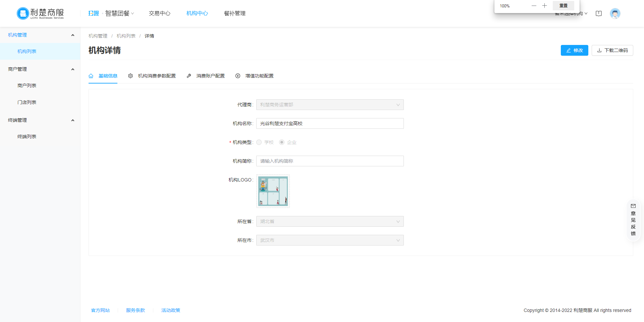Expand the 智慧团餐 product dropdown
The width and height of the screenshot is (644, 322).
[120, 13]
